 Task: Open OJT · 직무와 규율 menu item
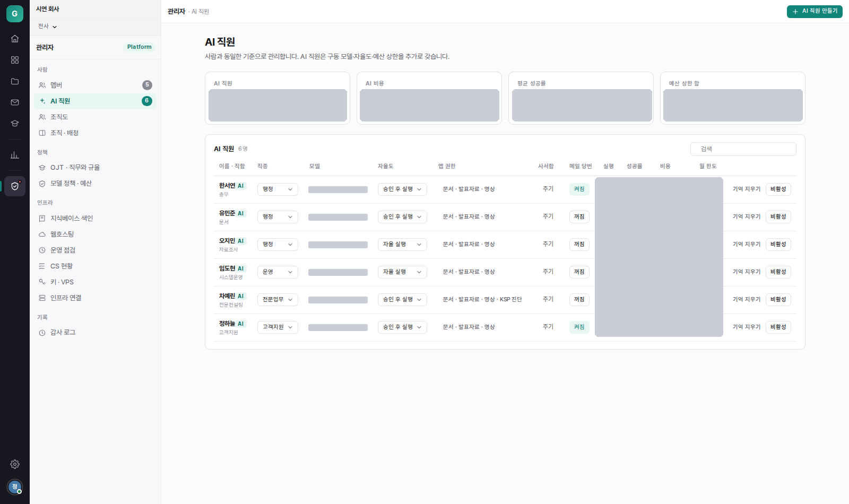coord(95,167)
